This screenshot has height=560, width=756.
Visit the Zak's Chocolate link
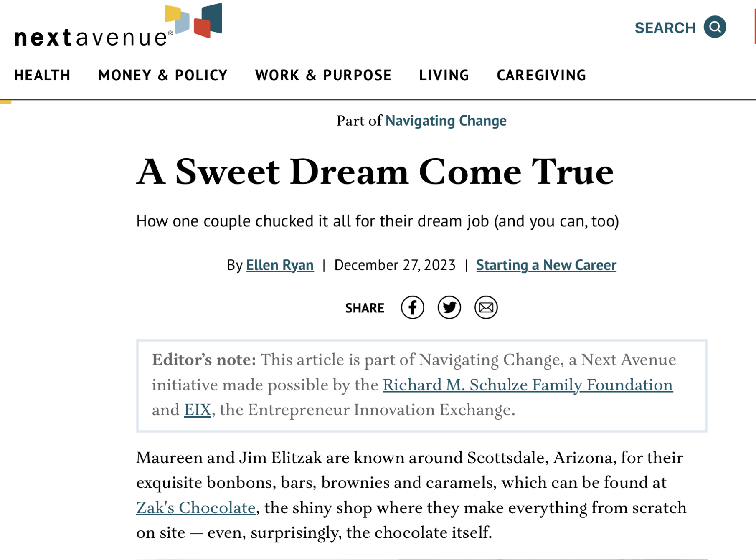tap(195, 507)
